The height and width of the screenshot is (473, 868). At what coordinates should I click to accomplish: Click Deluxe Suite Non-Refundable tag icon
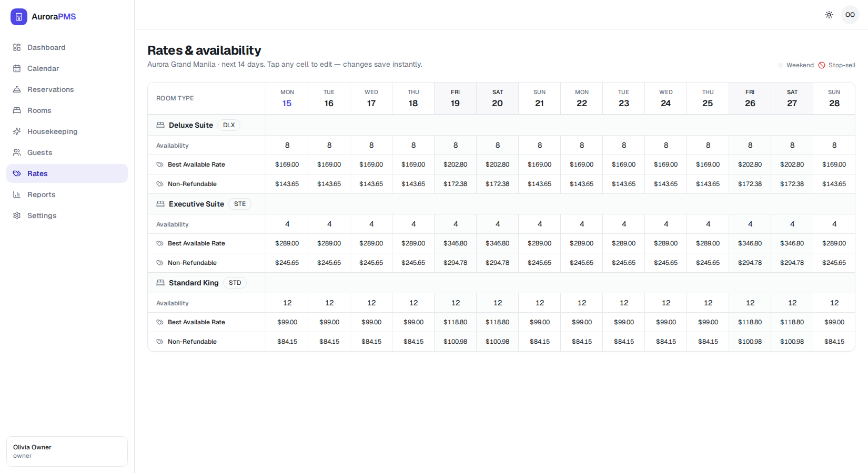[160, 184]
